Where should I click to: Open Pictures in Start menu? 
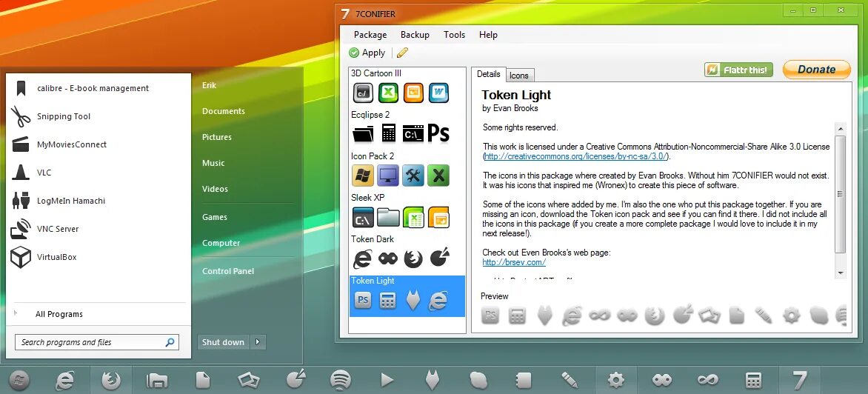click(217, 137)
